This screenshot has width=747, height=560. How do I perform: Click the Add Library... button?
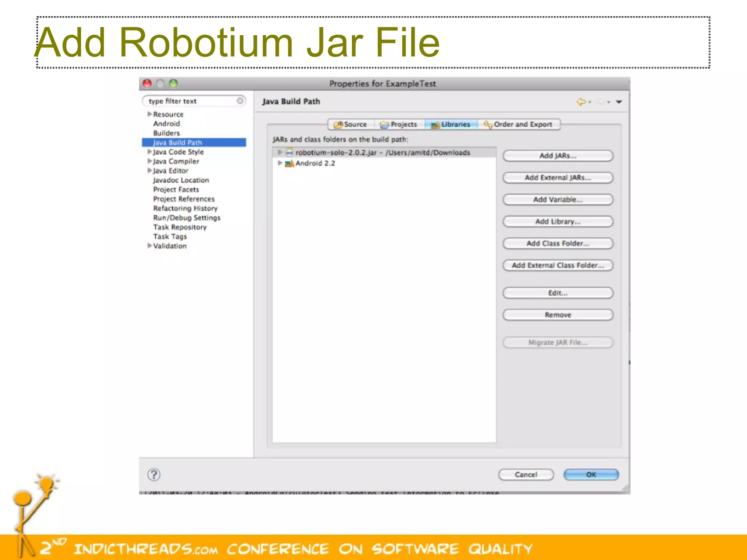pyautogui.click(x=558, y=222)
